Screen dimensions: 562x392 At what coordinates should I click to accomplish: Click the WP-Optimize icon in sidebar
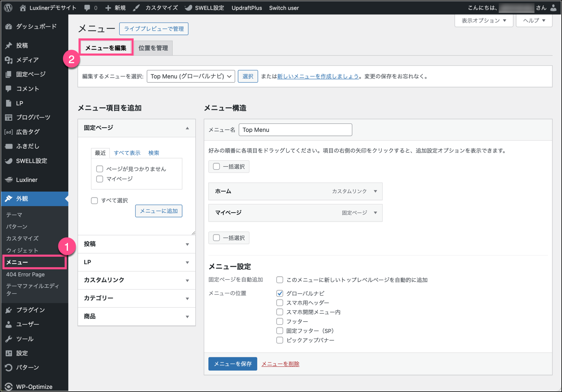click(9, 387)
